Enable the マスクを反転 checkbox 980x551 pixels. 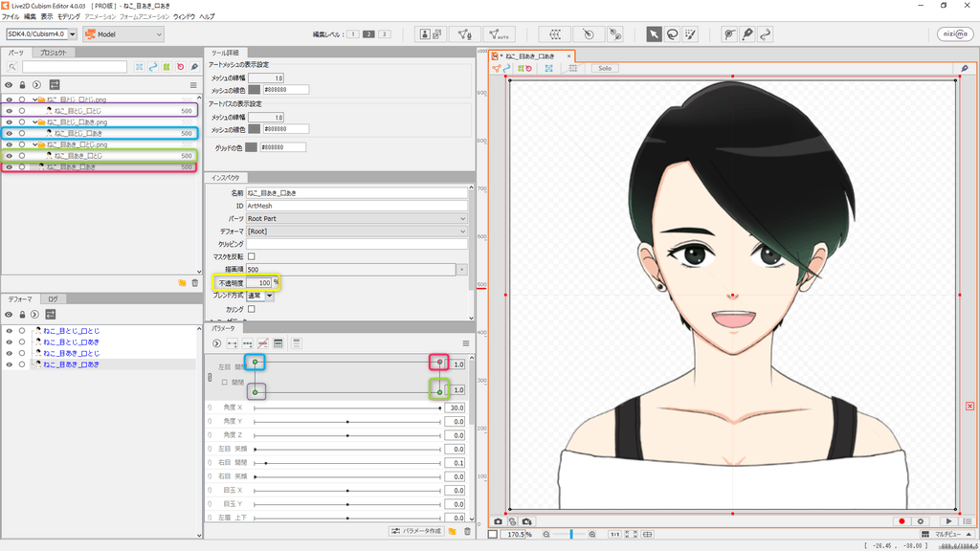(x=252, y=256)
